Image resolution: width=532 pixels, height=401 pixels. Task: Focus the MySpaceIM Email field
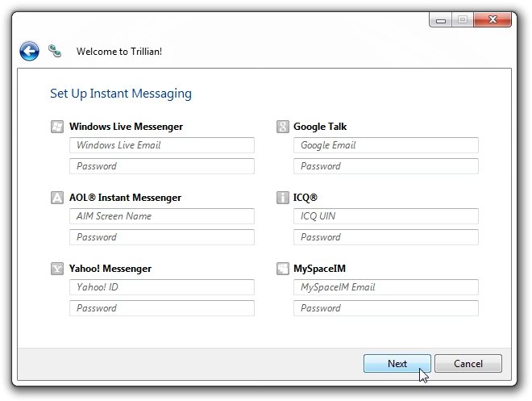(x=386, y=287)
